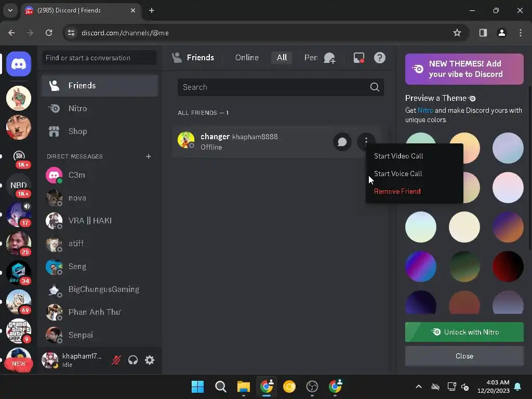The height and width of the screenshot is (399, 532).
Task: Open DM with Senpai
Action: [100, 335]
